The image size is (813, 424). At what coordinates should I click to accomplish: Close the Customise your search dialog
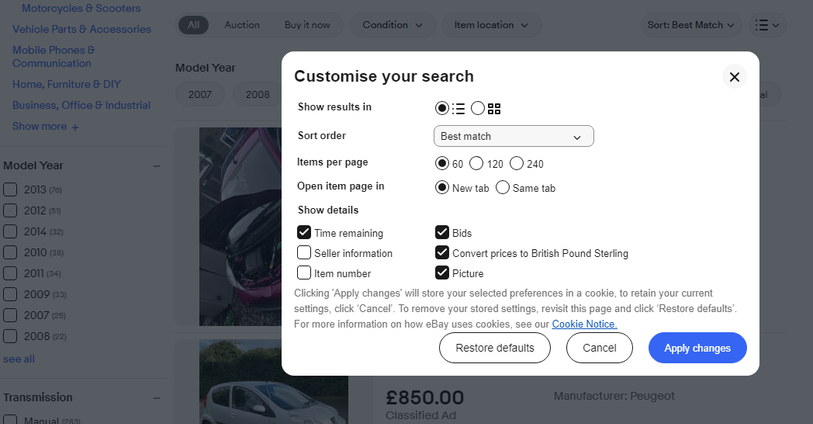click(734, 77)
